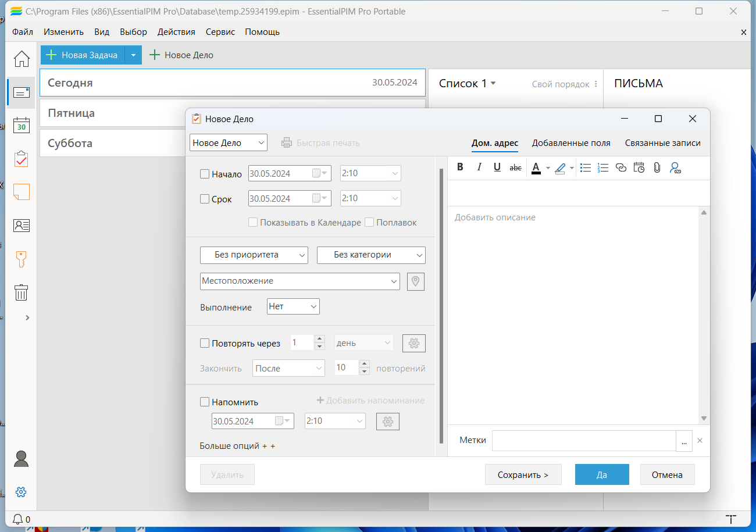Open the map pin location button
This screenshot has height=532, width=756.
click(416, 281)
